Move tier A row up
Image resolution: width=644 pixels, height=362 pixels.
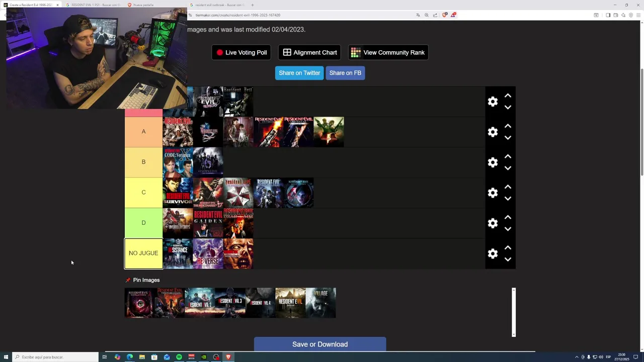click(508, 126)
